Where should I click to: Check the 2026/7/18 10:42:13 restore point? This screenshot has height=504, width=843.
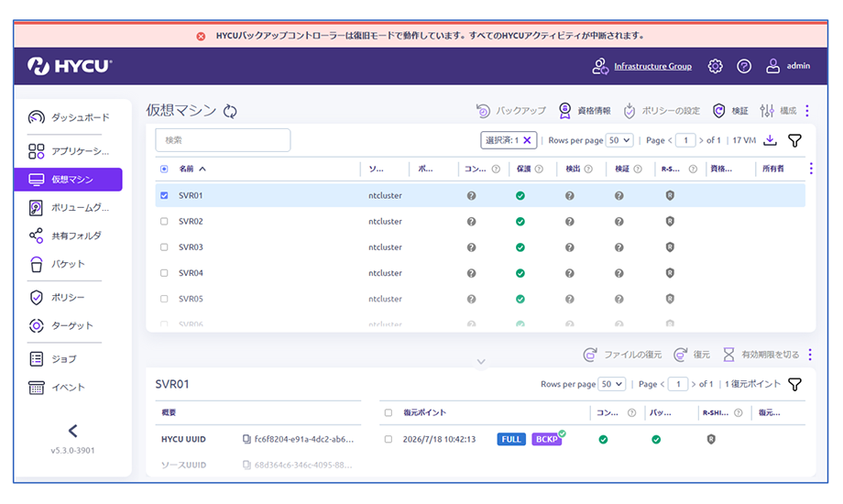(x=389, y=440)
